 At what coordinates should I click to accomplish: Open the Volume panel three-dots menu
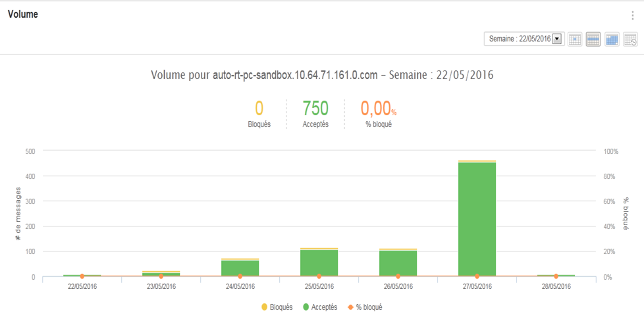632,16
